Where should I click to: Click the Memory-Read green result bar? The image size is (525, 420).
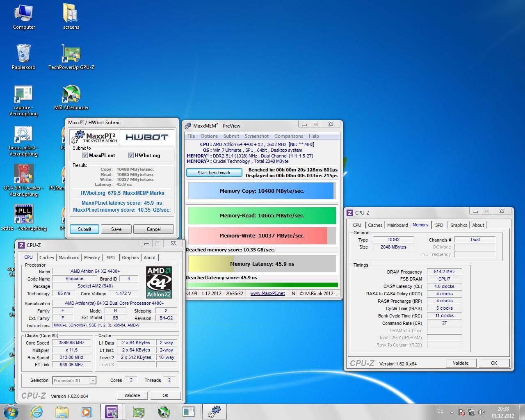[262, 216]
